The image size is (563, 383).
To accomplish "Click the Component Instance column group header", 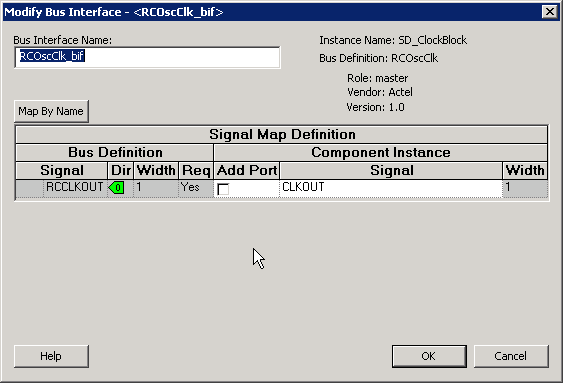I will (x=381, y=153).
